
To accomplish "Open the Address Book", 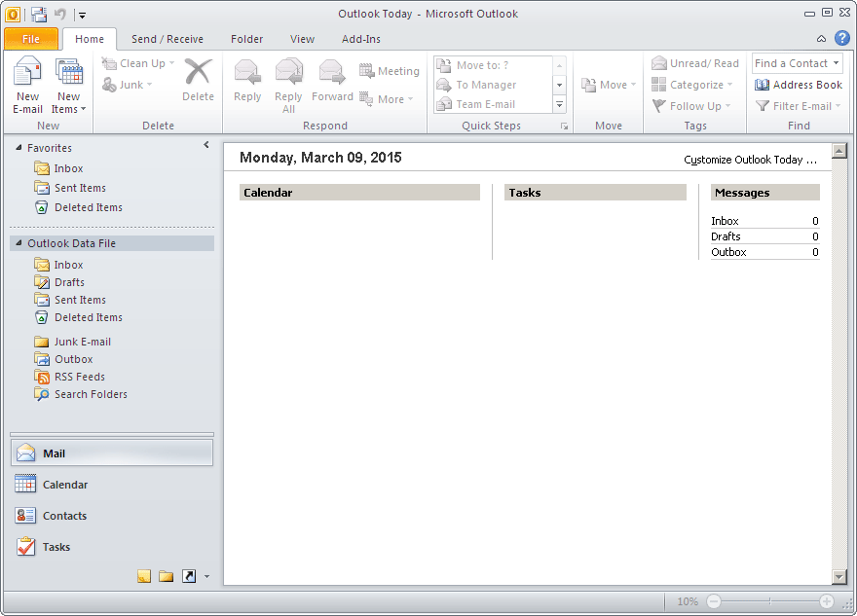I will pyautogui.click(x=798, y=85).
